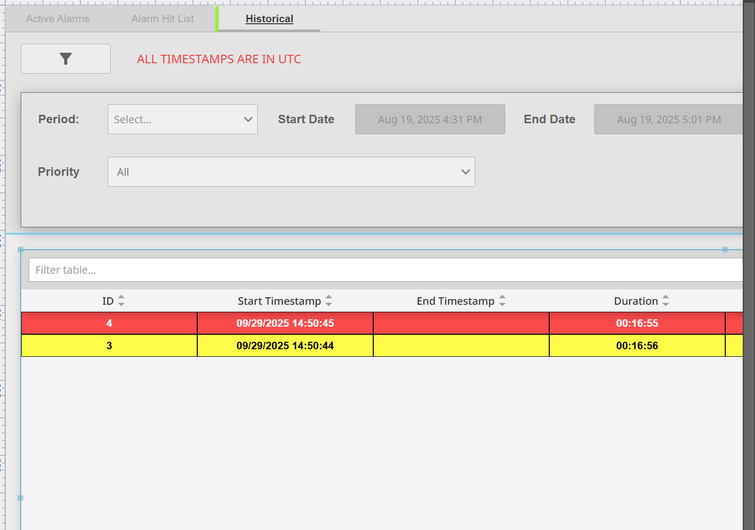Image resolution: width=755 pixels, height=530 pixels.
Task: Click the Period dropdown chevron arrow
Action: point(248,119)
